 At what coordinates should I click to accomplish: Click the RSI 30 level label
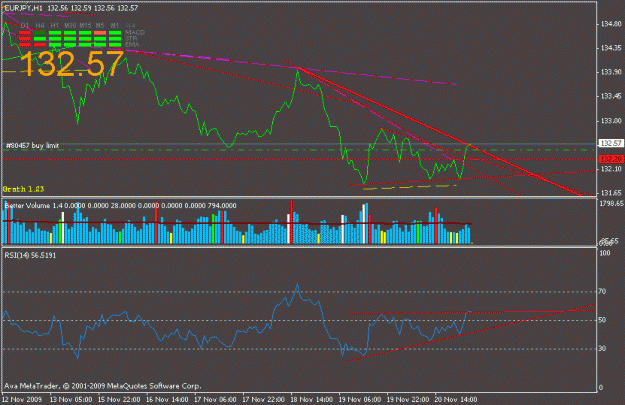603,349
